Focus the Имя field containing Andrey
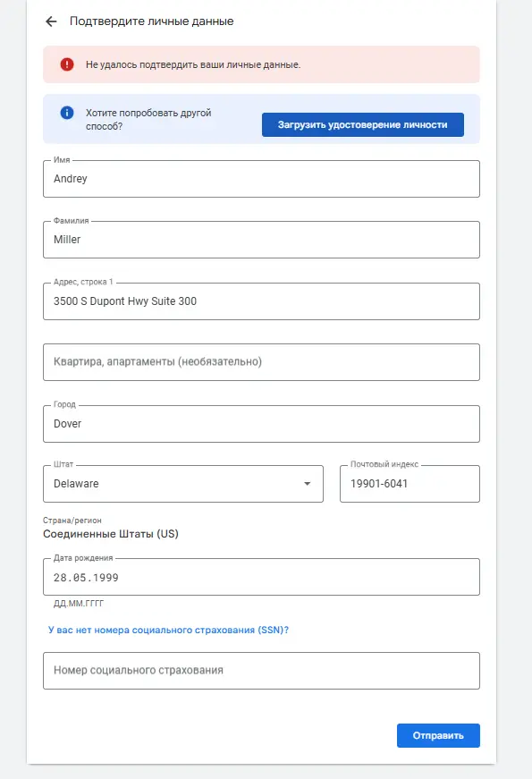The width and height of the screenshot is (532, 779). point(261,179)
